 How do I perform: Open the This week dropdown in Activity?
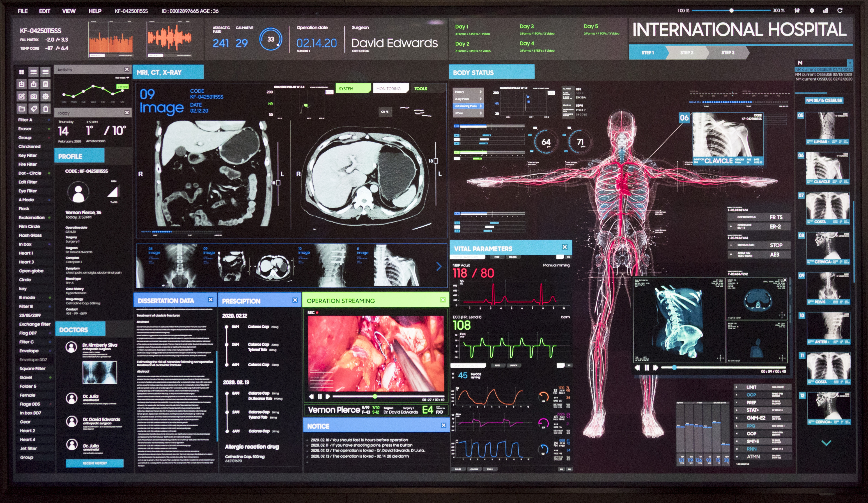[122, 78]
